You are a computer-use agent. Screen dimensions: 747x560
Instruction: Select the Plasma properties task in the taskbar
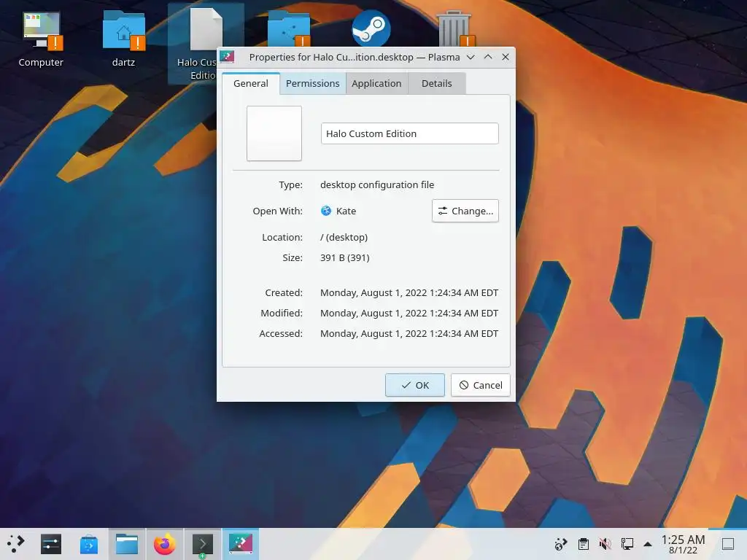click(x=241, y=544)
